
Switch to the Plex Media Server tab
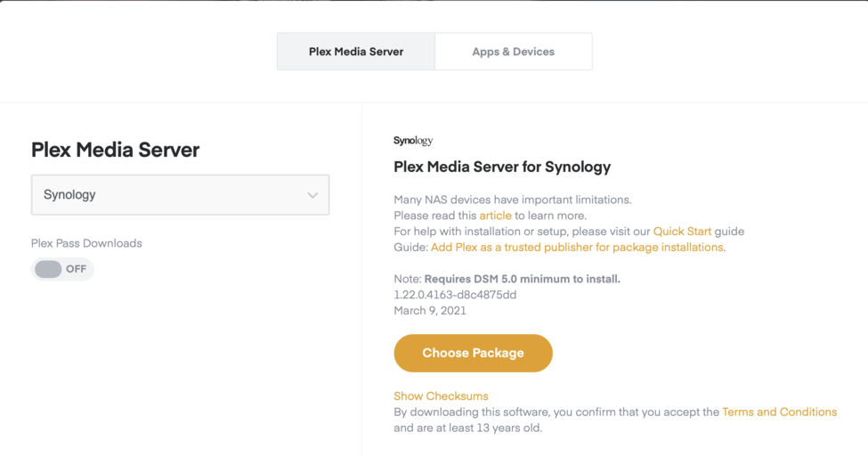coord(356,52)
